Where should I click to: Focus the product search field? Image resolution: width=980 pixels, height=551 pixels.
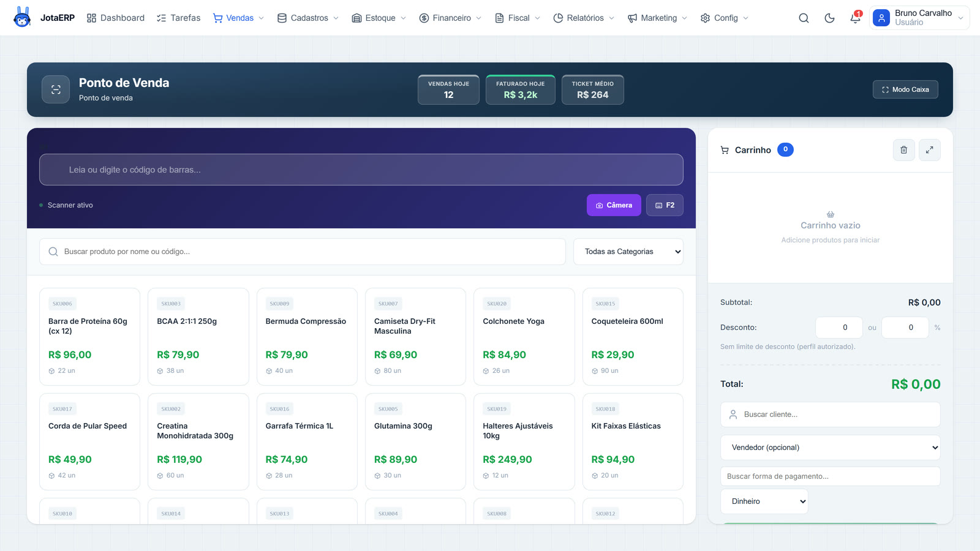point(303,252)
